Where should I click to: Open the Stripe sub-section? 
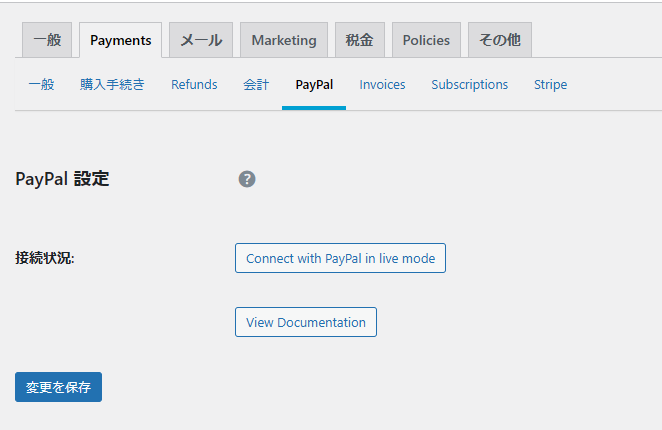550,85
